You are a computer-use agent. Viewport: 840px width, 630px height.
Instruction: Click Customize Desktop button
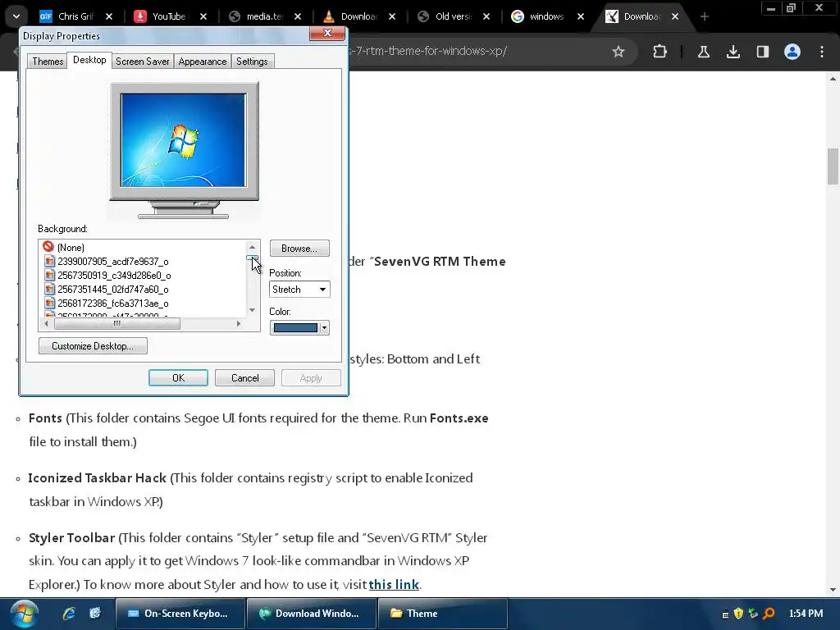[93, 346]
